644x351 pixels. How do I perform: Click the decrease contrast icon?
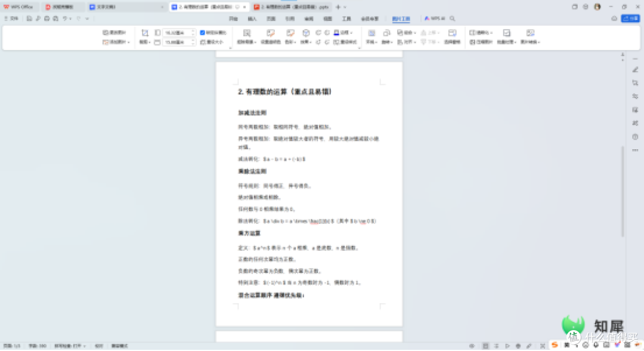click(x=327, y=32)
